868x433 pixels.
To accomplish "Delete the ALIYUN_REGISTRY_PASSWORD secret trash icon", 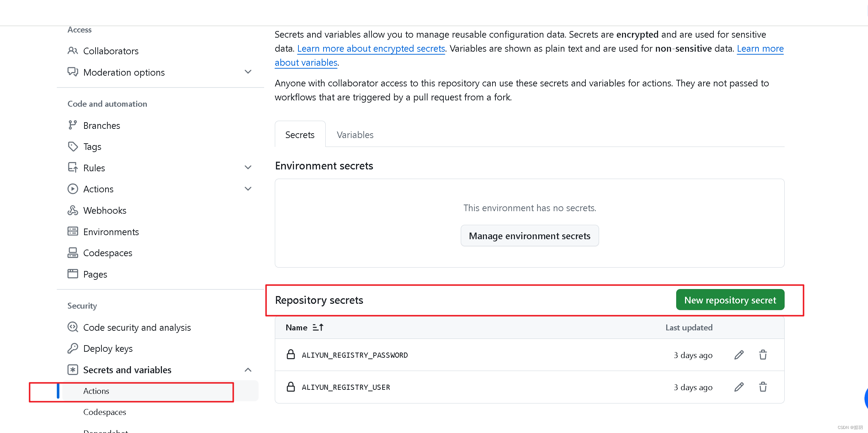I will point(763,355).
